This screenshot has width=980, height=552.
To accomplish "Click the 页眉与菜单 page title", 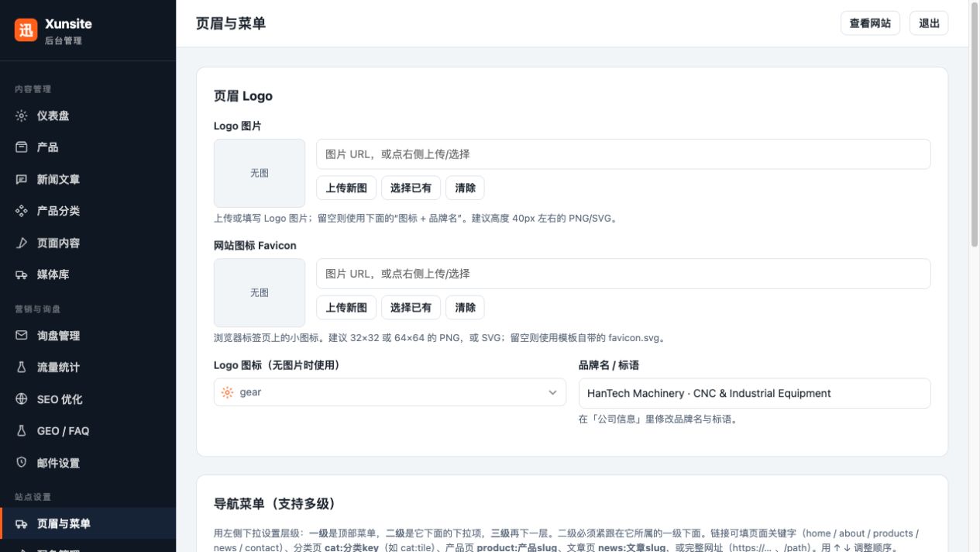I will (231, 23).
